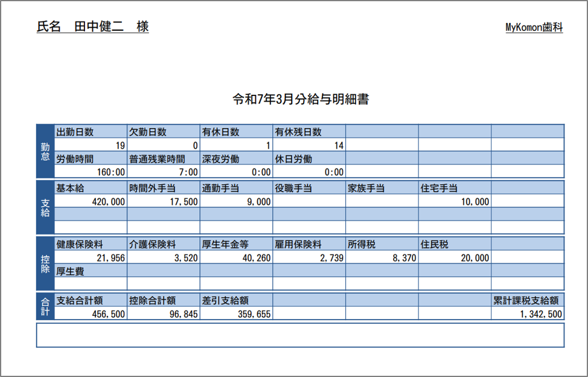The width and height of the screenshot is (588, 377).
Task: Click the 通勤手当 amount 9,000
Action: [258, 202]
